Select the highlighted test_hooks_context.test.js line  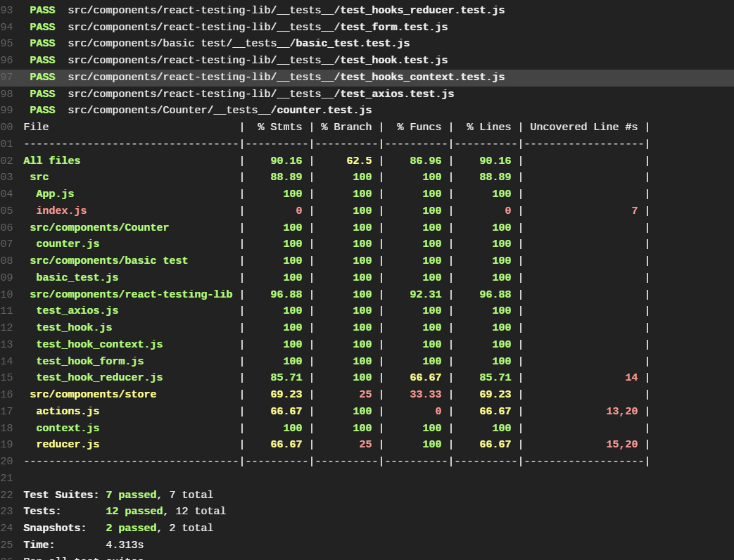tap(367, 77)
